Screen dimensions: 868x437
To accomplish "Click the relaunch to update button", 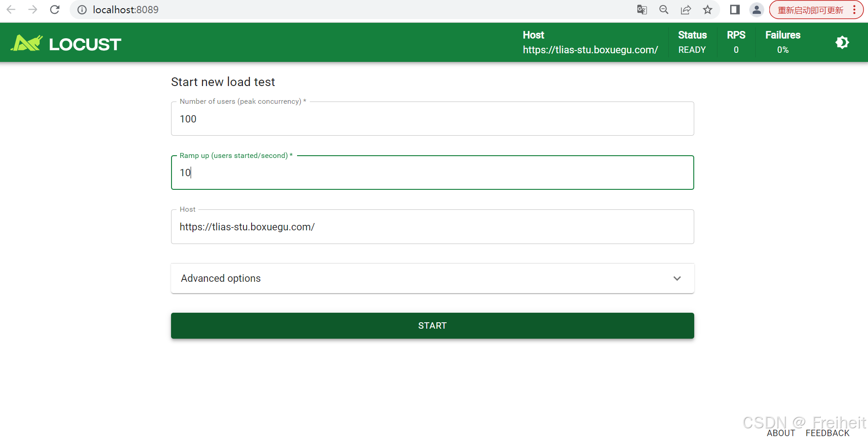I will pos(810,10).
